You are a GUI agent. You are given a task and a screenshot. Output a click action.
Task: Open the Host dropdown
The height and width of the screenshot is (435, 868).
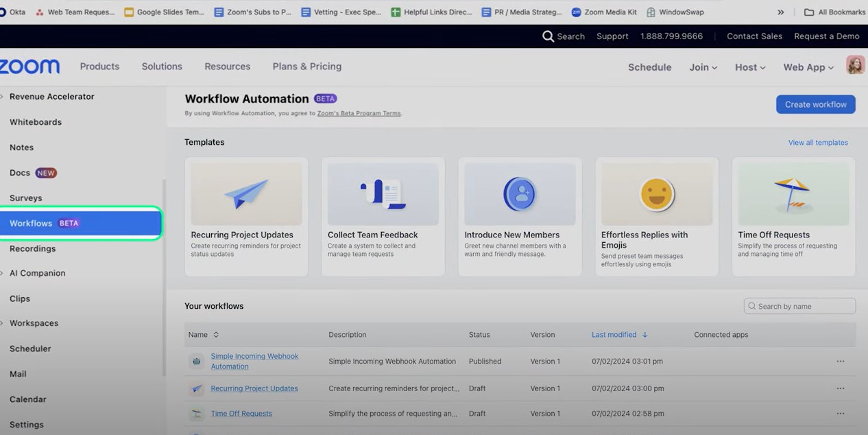(x=749, y=67)
